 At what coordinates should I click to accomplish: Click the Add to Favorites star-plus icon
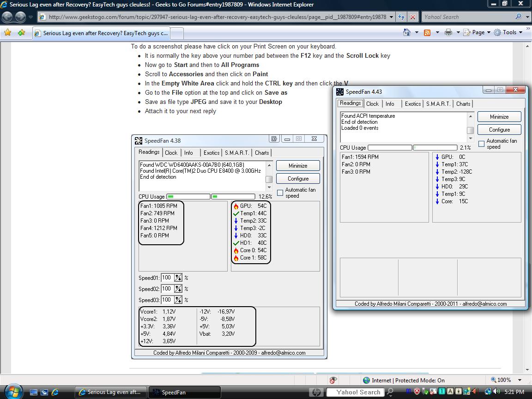click(x=21, y=33)
